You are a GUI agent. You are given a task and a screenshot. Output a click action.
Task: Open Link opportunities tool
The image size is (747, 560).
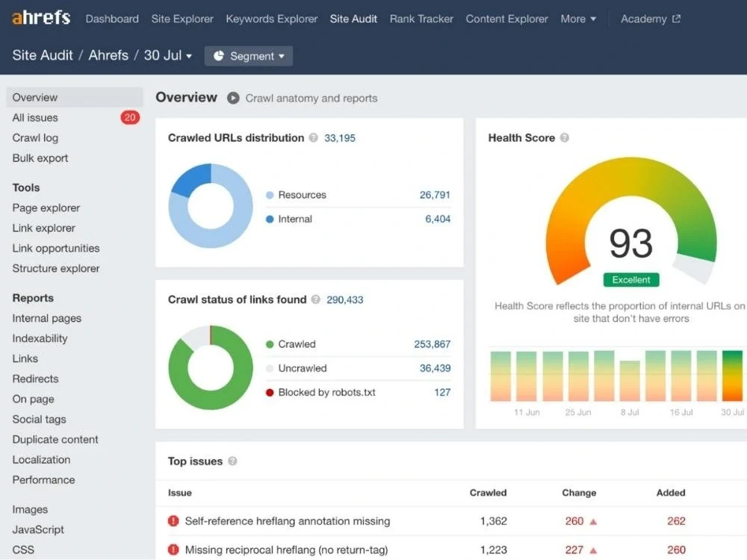56,248
